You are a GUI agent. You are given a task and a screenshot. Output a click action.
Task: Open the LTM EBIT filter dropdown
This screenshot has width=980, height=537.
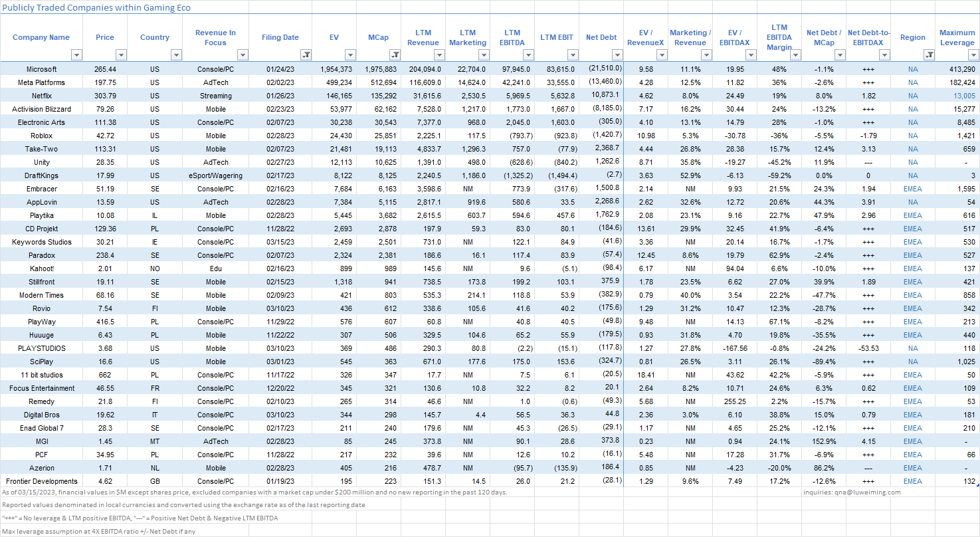coord(573,55)
